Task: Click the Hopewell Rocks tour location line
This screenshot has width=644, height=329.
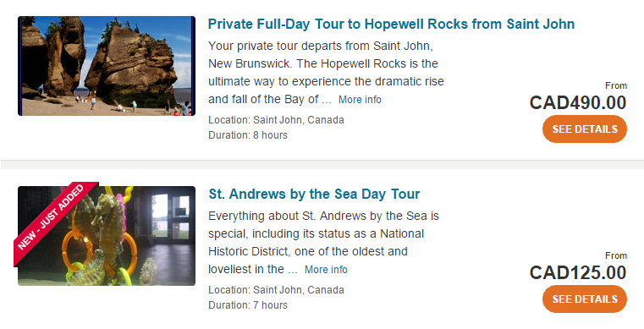Action: click(276, 120)
